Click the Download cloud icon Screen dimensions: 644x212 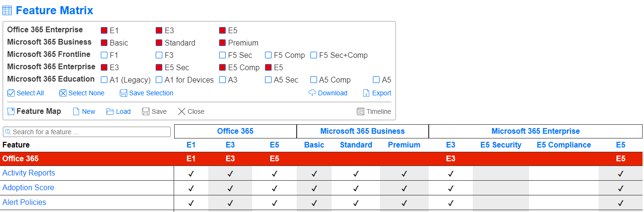pos(312,93)
